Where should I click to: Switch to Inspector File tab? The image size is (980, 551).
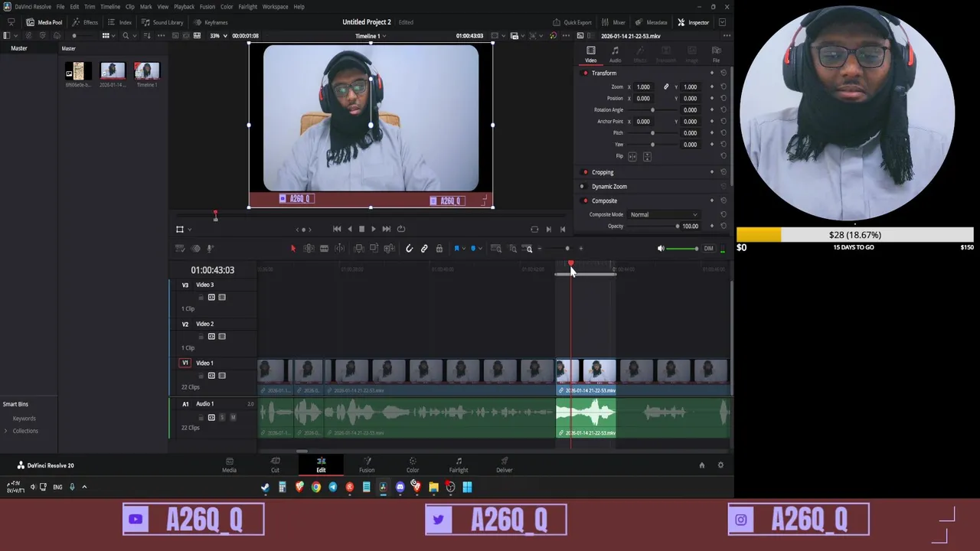716,54
